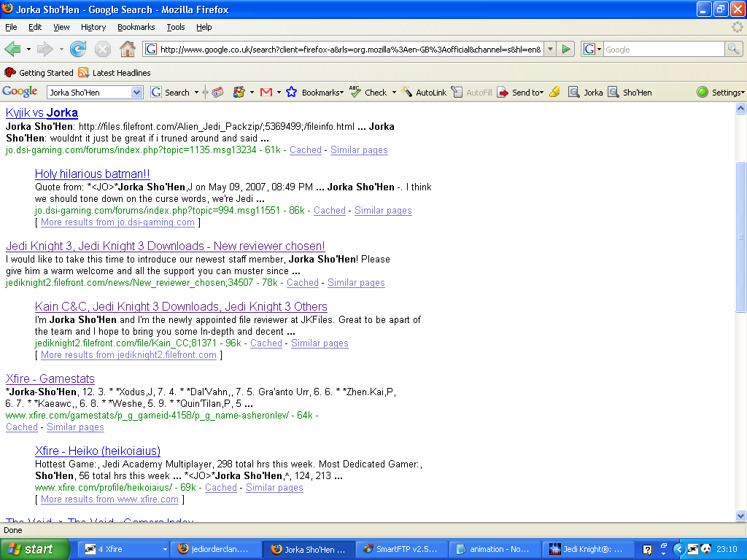The width and height of the screenshot is (747, 560).
Task: Click the page scrollbar down arrow
Action: pyautogui.click(x=740, y=516)
